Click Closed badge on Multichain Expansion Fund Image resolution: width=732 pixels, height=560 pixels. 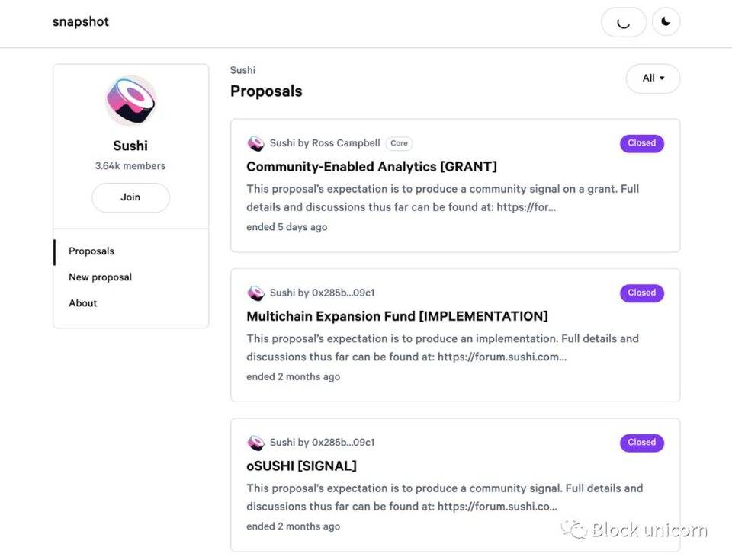coord(642,293)
